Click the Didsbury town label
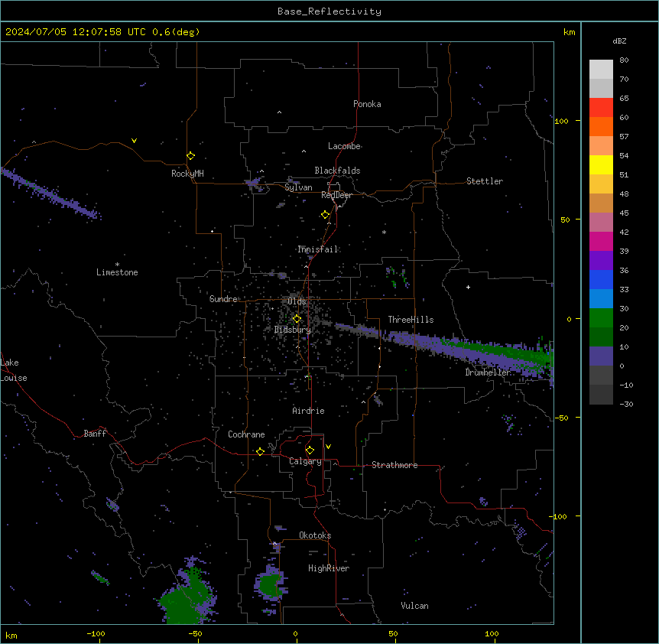The image size is (659, 644). [x=292, y=330]
